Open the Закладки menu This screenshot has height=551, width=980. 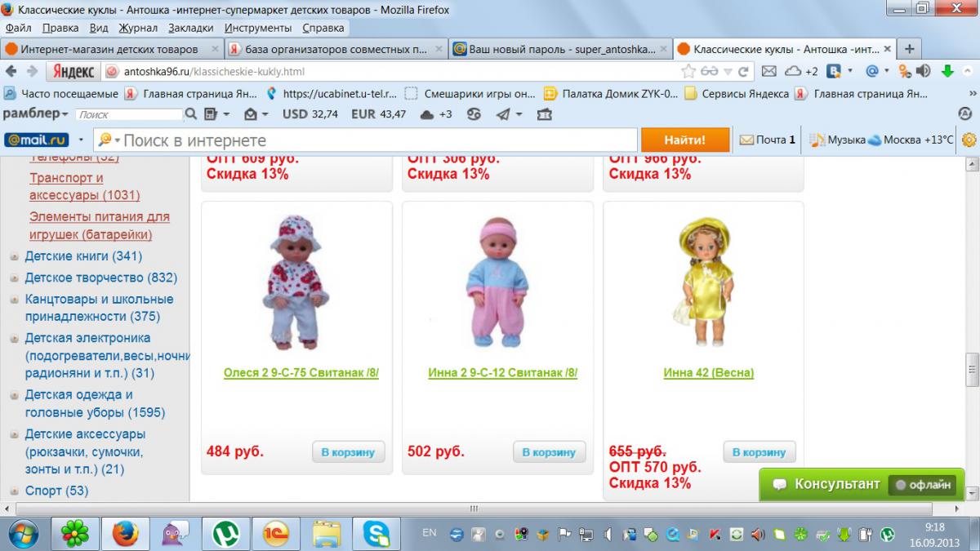[x=190, y=27]
